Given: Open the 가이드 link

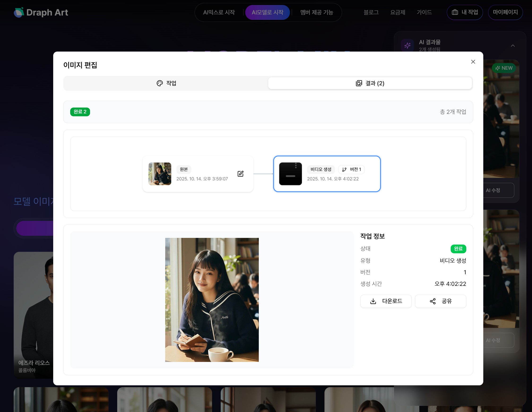Looking at the screenshot, I should coord(424,13).
